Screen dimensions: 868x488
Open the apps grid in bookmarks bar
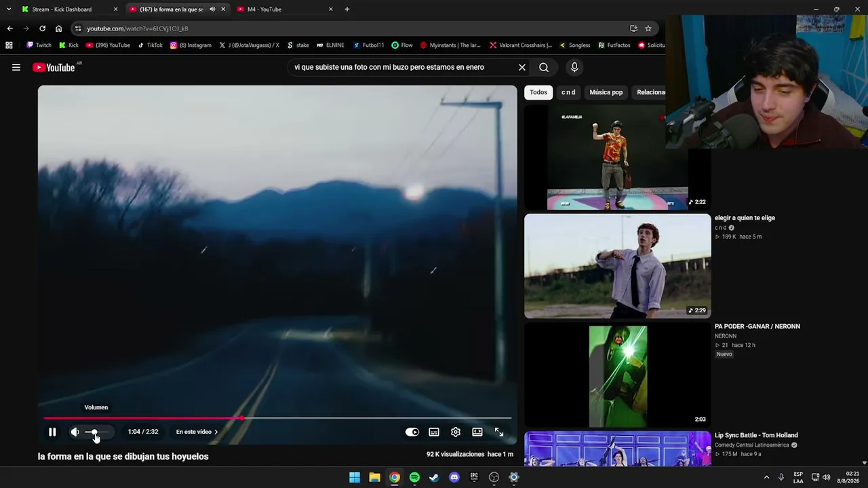coord(9,45)
